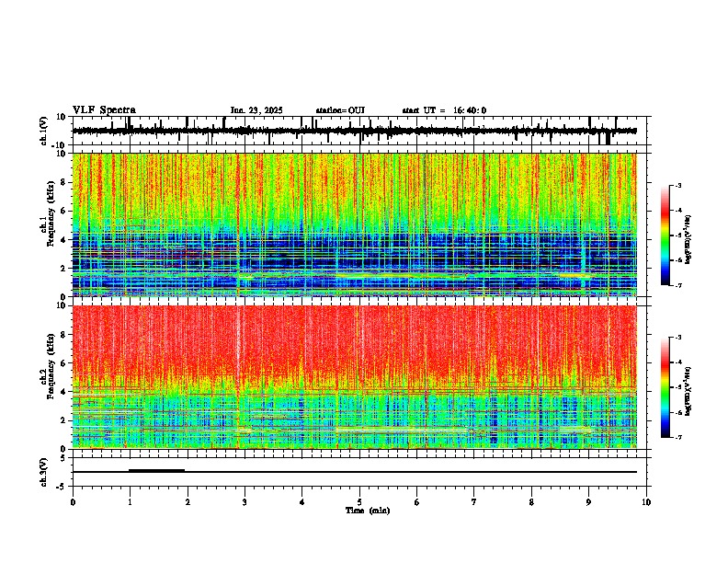The image size is (728, 563).
Task: Select the 'start UT = 16:40:0' text
Action: (x=444, y=110)
